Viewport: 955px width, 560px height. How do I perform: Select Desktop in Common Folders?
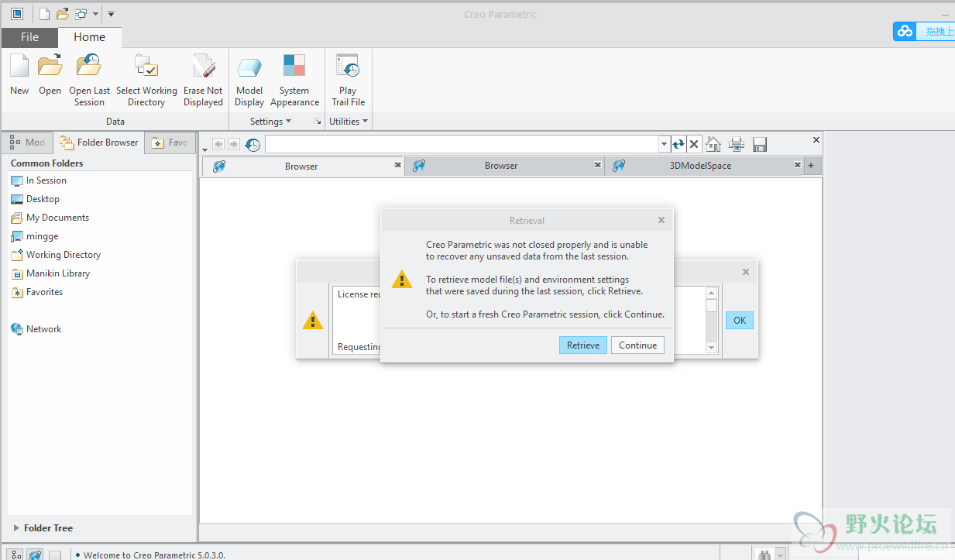[x=36, y=199]
